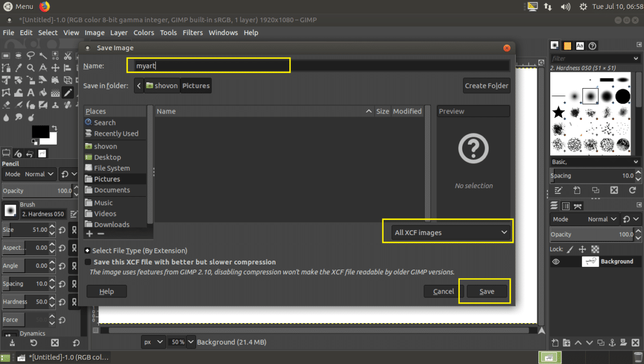Click the Save button
This screenshot has width=644, height=364.
[486, 292]
